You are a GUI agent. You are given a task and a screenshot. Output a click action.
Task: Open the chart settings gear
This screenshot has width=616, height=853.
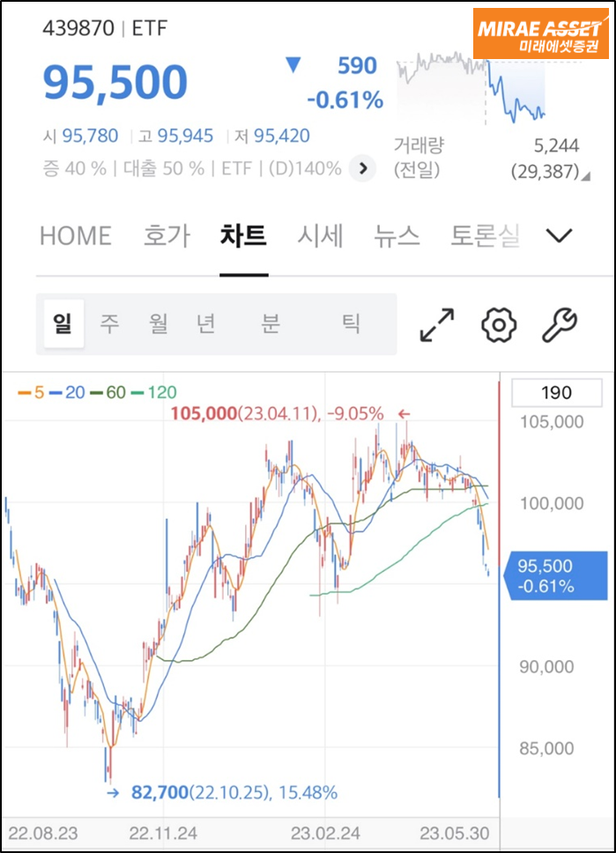[498, 323]
